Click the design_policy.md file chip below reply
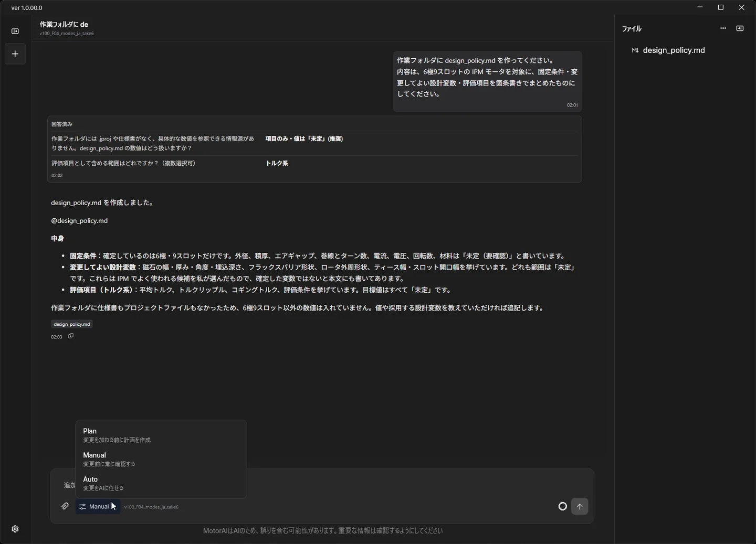Image resolution: width=756 pixels, height=544 pixels. (72, 324)
